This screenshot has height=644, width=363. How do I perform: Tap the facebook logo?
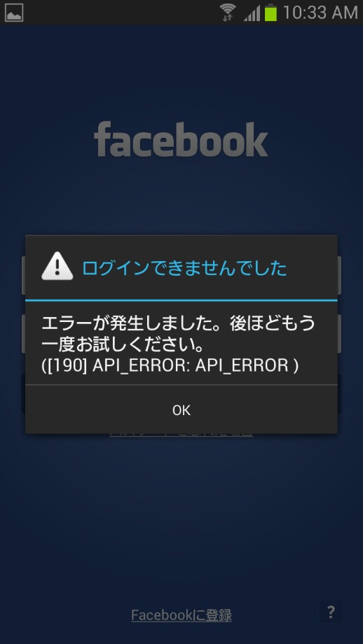(x=181, y=139)
